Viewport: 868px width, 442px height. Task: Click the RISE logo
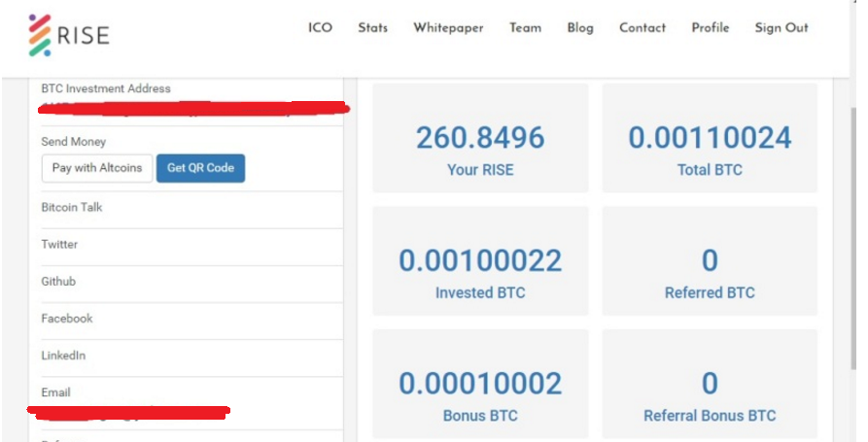click(x=69, y=35)
